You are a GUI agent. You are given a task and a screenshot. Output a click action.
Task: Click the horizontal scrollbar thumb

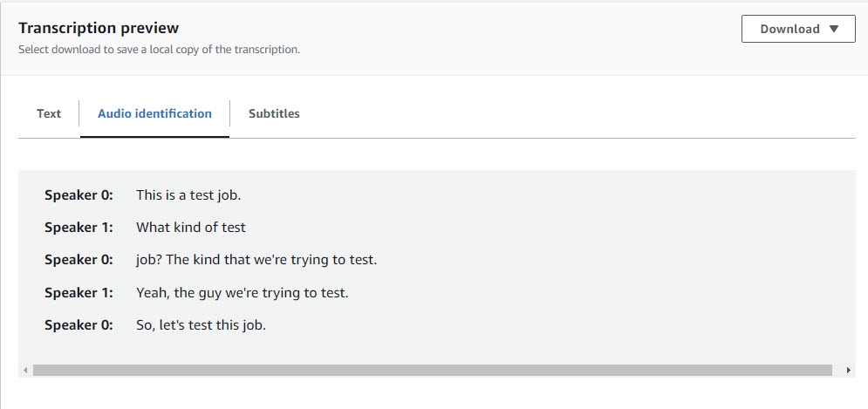(433, 371)
